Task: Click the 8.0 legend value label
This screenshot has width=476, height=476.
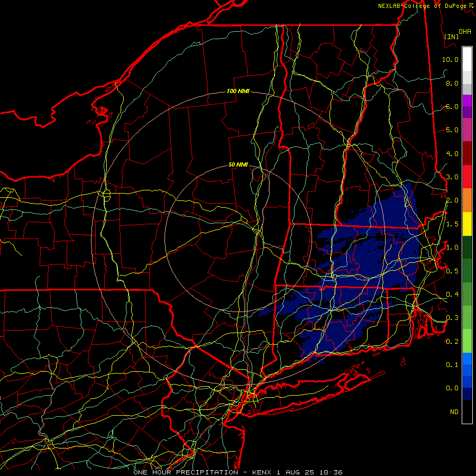Action: pyautogui.click(x=452, y=83)
